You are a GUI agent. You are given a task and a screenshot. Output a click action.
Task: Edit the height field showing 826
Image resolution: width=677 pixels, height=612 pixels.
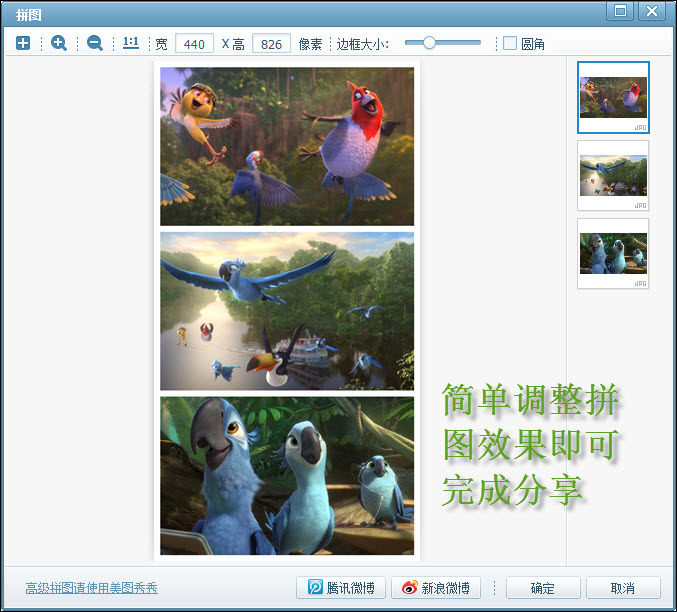coord(271,44)
